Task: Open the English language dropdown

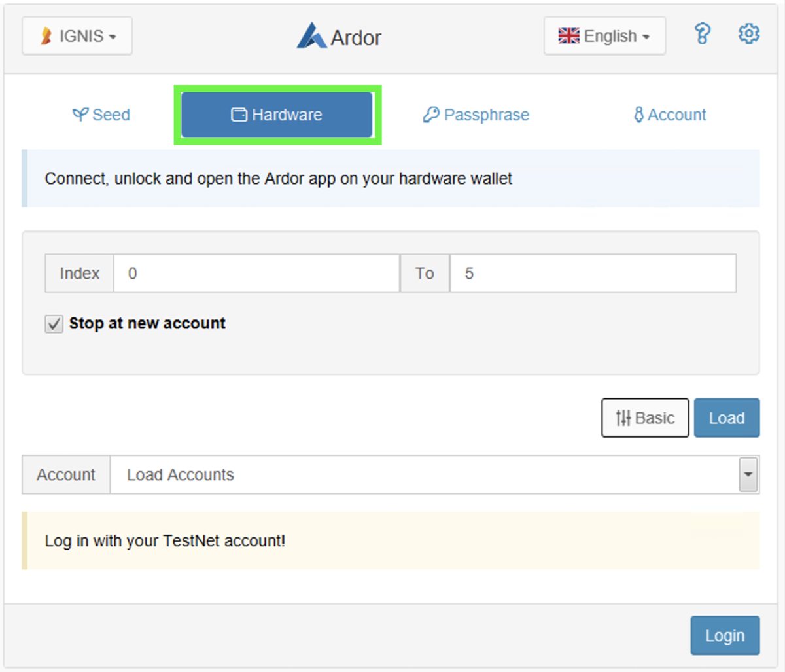Action: 604,35
